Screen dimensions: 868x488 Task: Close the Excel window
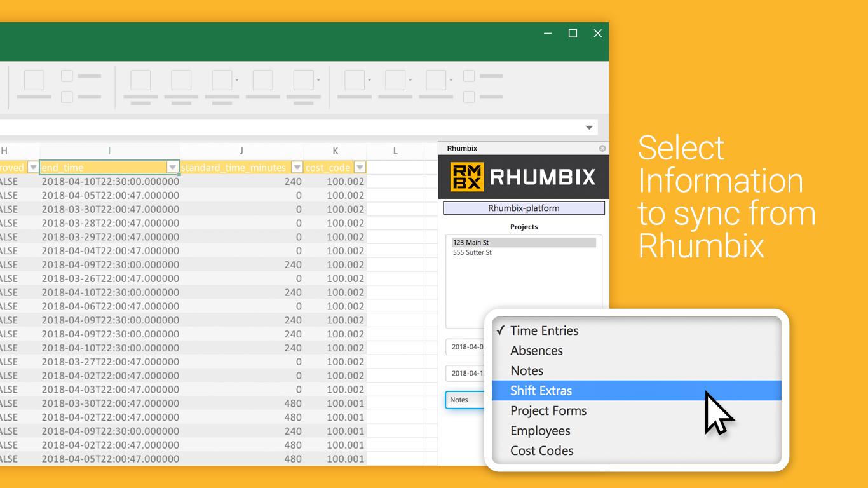pos(597,34)
